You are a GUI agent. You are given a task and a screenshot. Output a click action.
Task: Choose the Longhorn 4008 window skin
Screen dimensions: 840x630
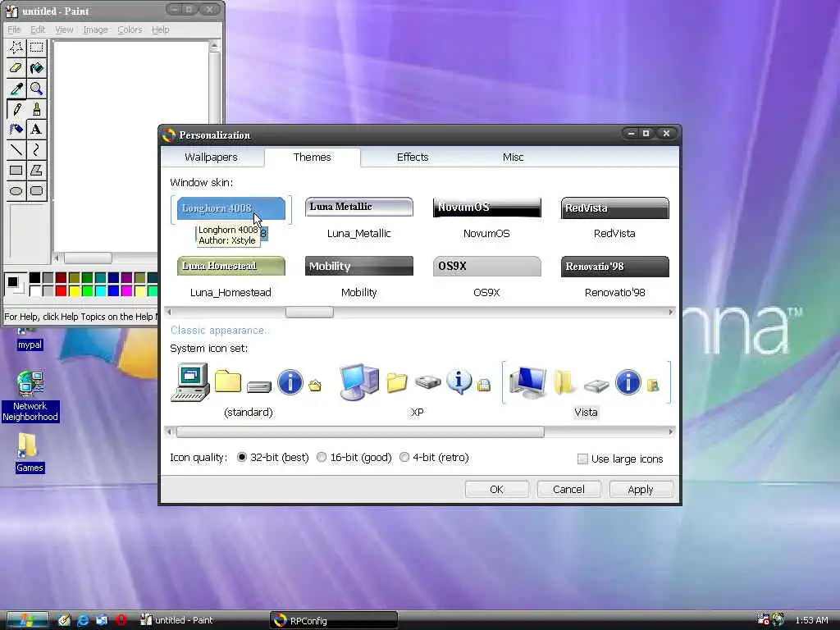click(231, 209)
